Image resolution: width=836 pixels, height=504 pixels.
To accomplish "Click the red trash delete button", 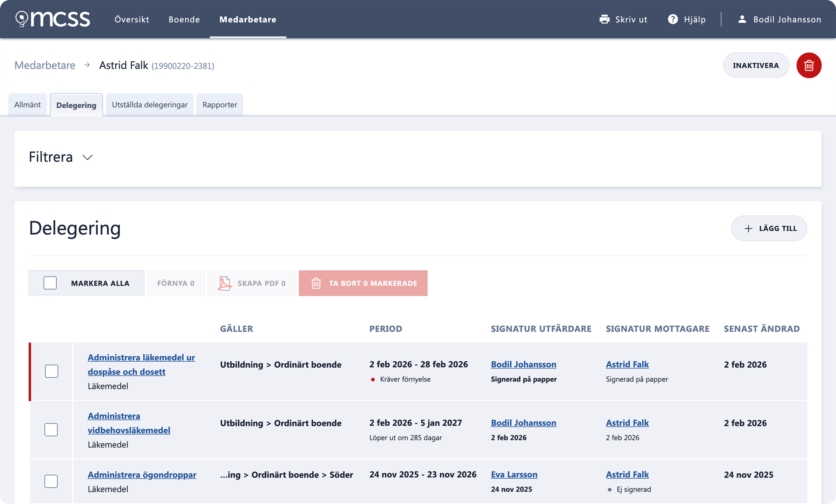I will click(x=809, y=65).
